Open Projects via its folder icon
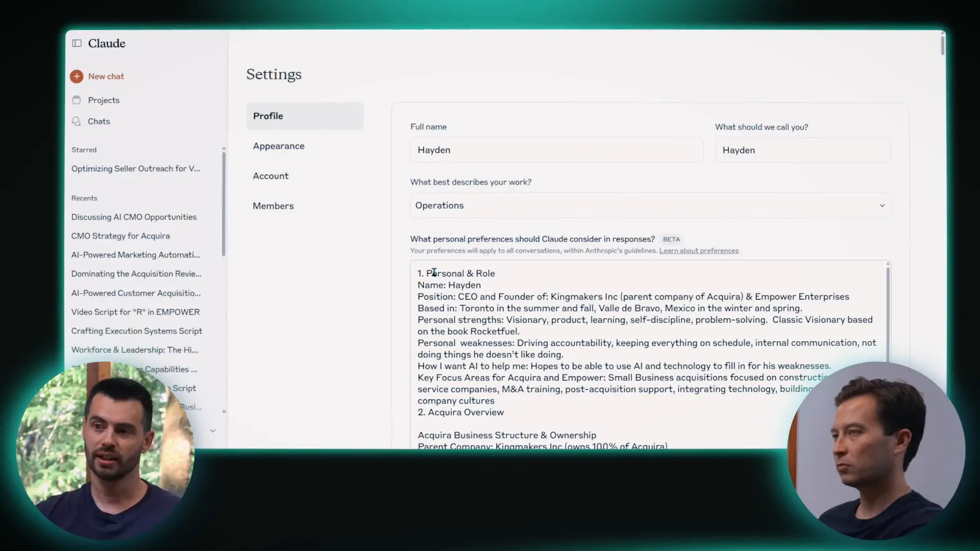 pyautogui.click(x=77, y=100)
